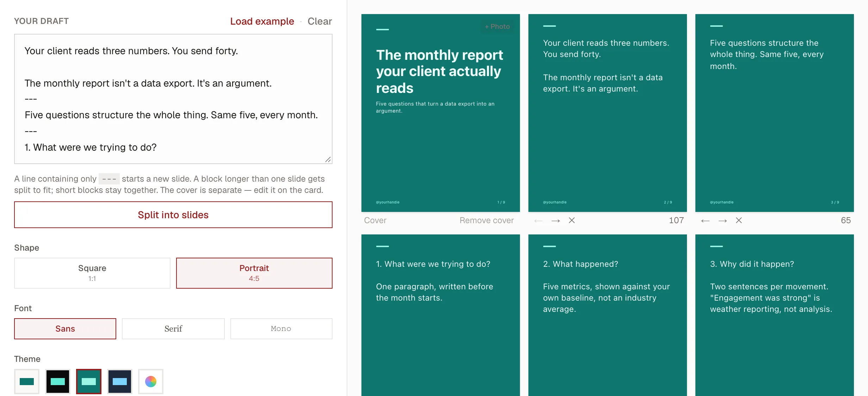
Task: Open slide '1. What were we trying to do?'
Action: coord(441,315)
